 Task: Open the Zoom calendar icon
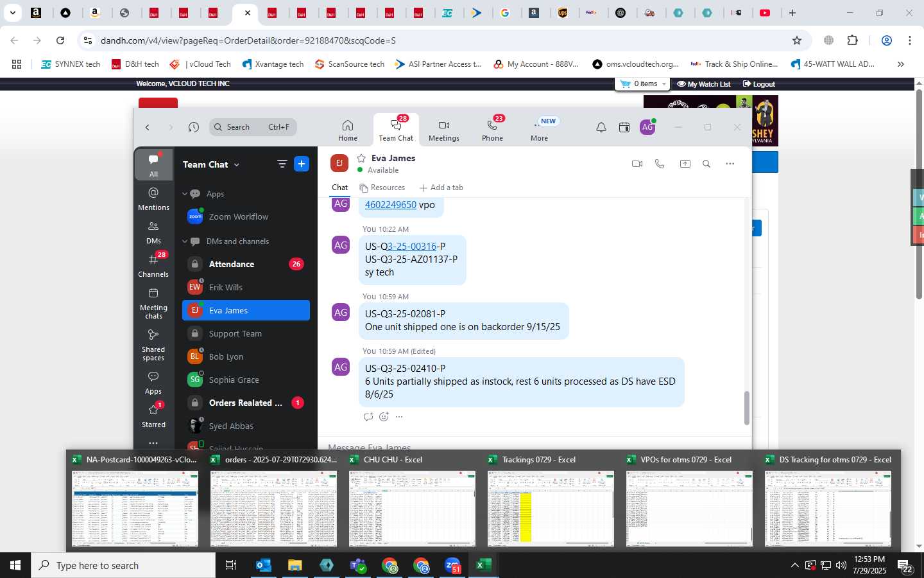click(x=624, y=127)
